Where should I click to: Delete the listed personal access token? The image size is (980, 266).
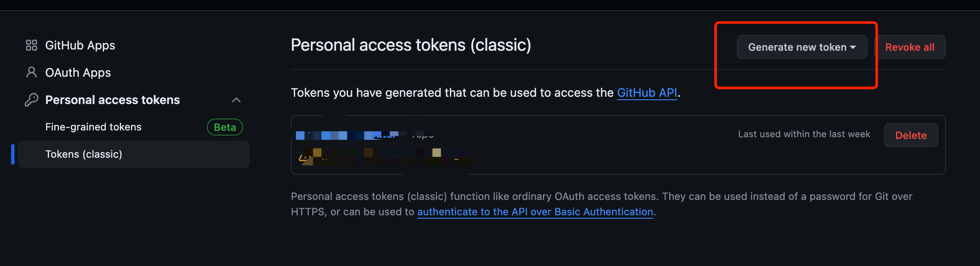911,135
